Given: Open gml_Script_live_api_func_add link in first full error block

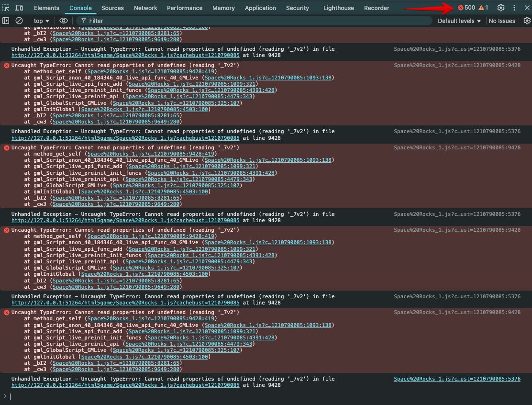Looking at the screenshot, I should [192, 84].
